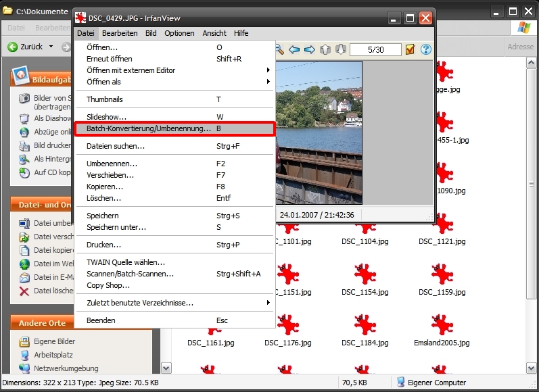
Task: Open the Ansicht menu in IrfanView
Action: click(214, 33)
